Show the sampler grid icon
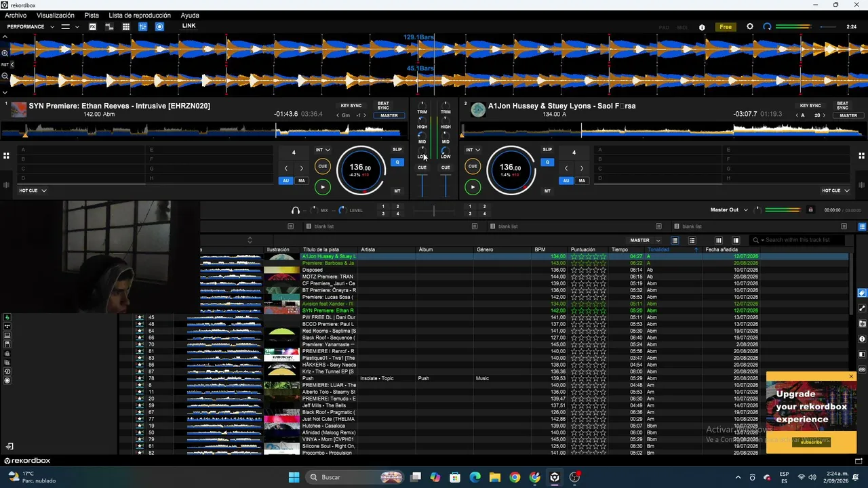 tap(126, 26)
